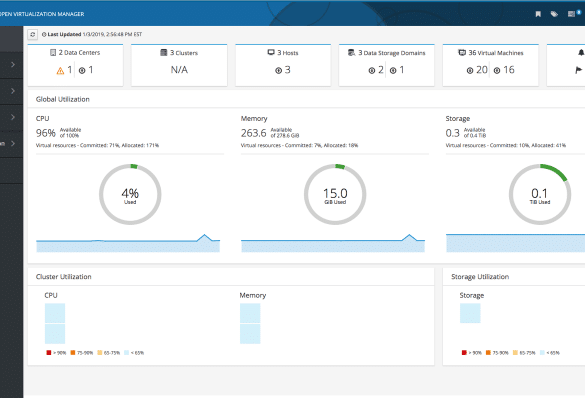The width and height of the screenshot is (585, 398).
Task: Click the flag icon in the events card
Action: [579, 70]
